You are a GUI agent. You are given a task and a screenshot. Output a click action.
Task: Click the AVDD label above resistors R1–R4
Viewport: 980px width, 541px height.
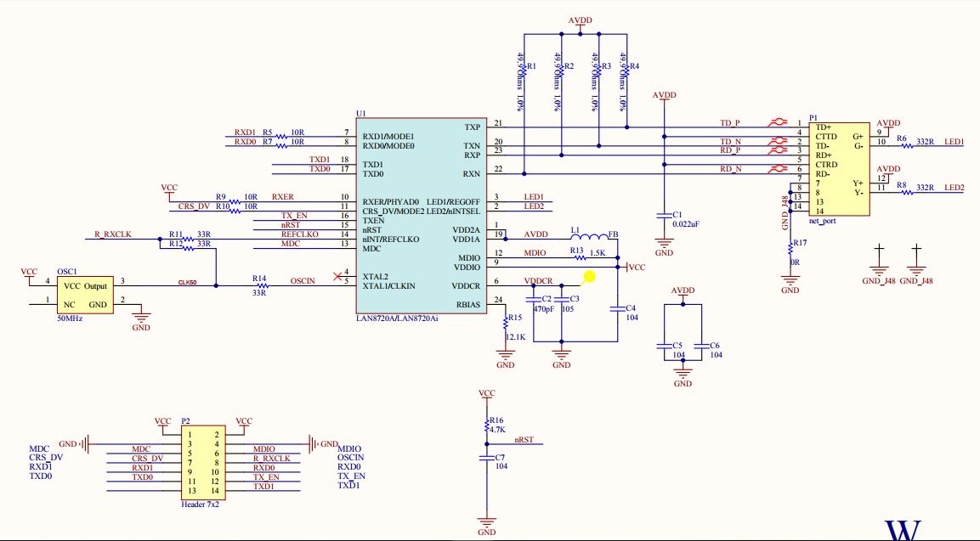[580, 20]
